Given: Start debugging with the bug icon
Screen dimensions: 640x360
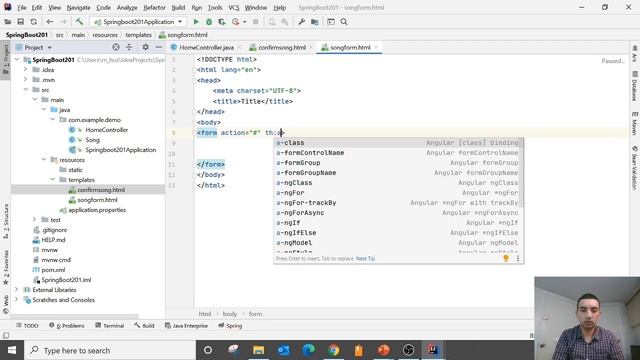Looking at the screenshot, I should point(209,22).
